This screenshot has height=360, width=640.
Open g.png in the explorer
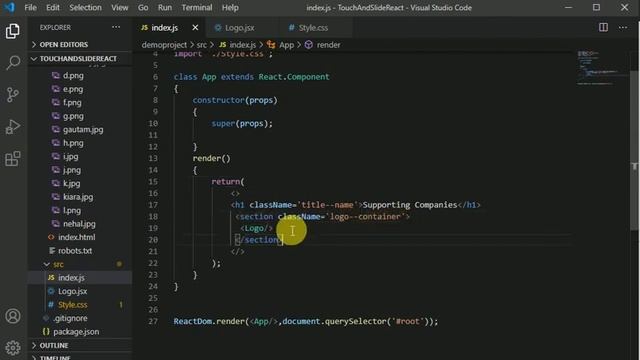pyautogui.click(x=73, y=116)
